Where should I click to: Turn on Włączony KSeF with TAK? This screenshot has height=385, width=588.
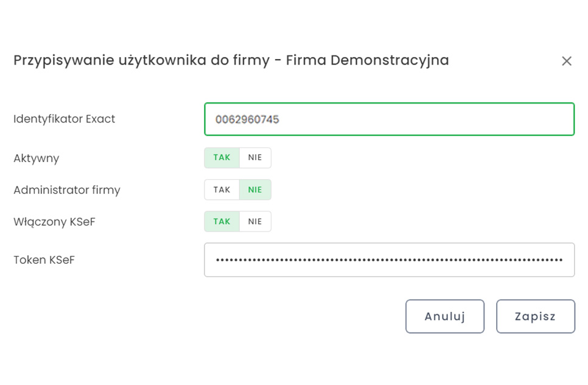tap(221, 221)
